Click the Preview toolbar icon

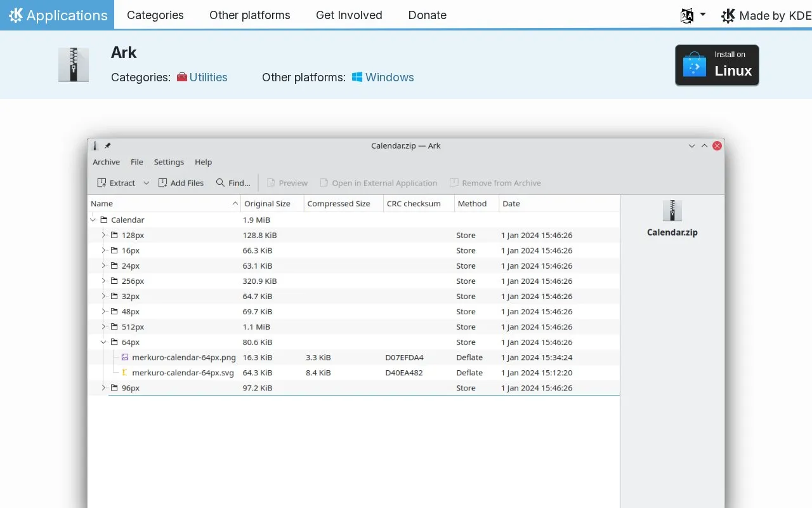[272, 183]
